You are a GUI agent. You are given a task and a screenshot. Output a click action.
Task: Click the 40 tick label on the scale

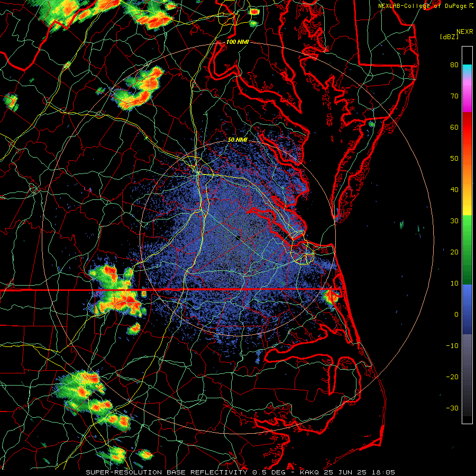pos(454,190)
